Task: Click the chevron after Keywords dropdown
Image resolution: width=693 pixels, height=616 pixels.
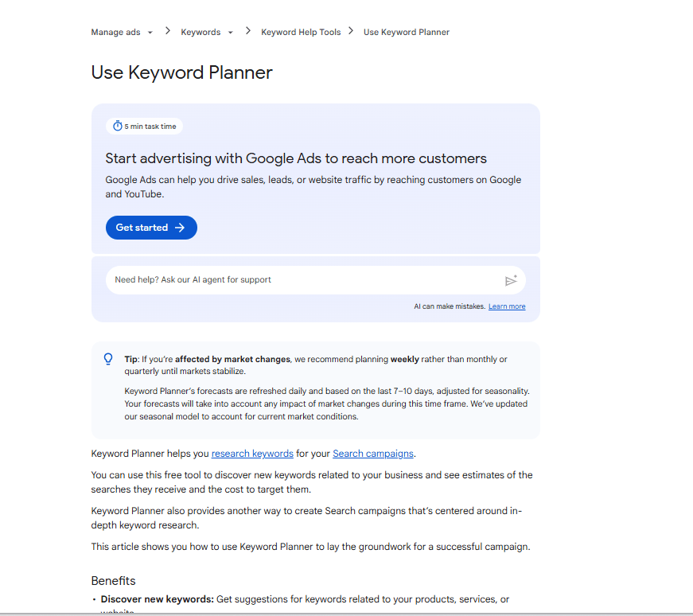Action: [x=248, y=31]
